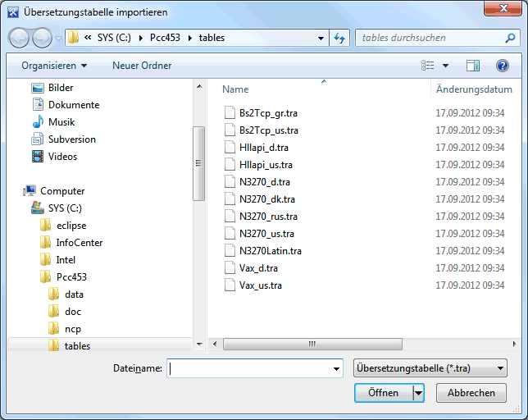Click the Back navigation arrow button

[x=20, y=38]
